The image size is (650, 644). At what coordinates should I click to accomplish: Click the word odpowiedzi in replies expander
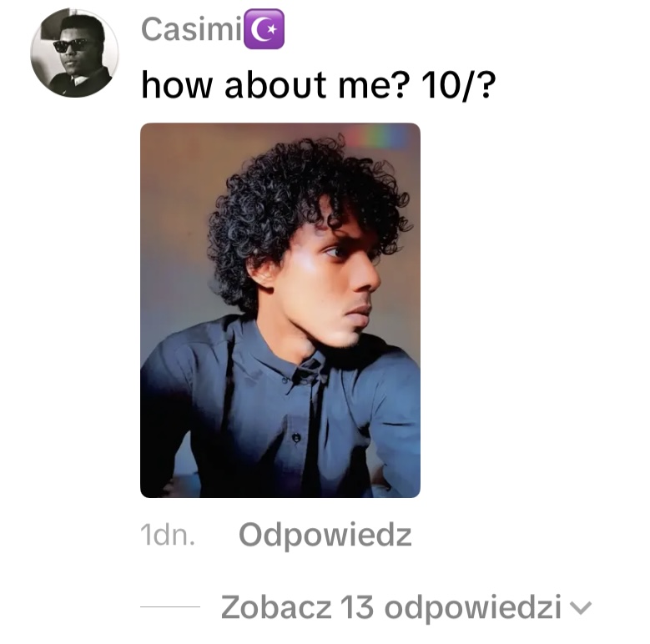[x=473, y=608]
